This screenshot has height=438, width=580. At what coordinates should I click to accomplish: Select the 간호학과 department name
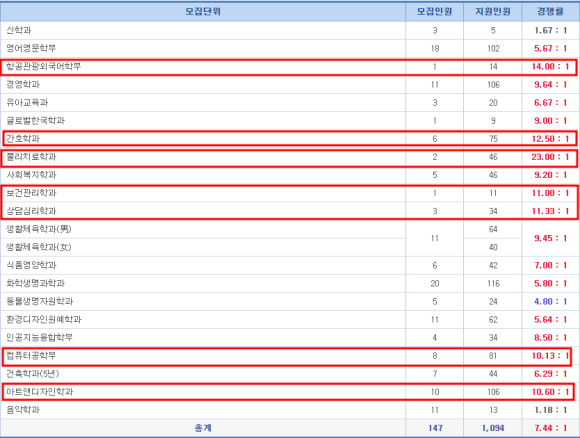tap(23, 139)
